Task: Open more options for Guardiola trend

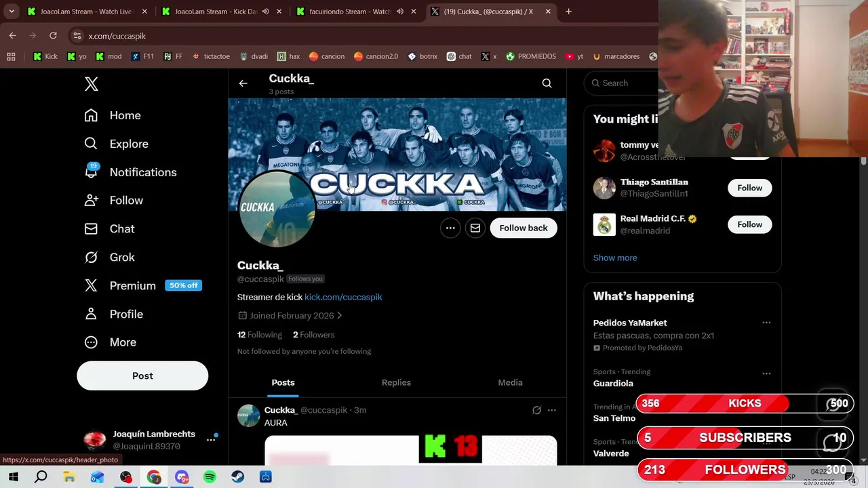Action: 766,373
